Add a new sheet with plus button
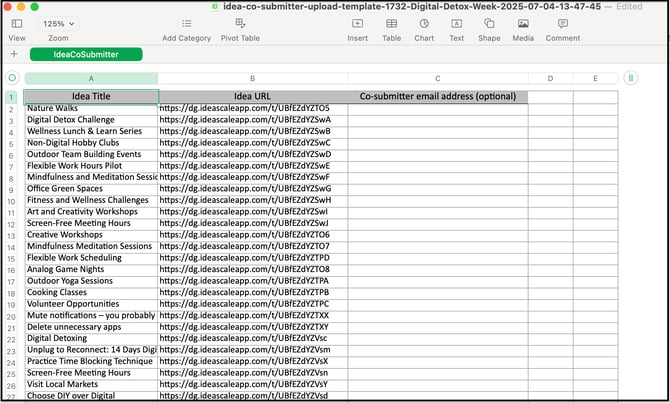The image size is (670, 403). pos(14,54)
